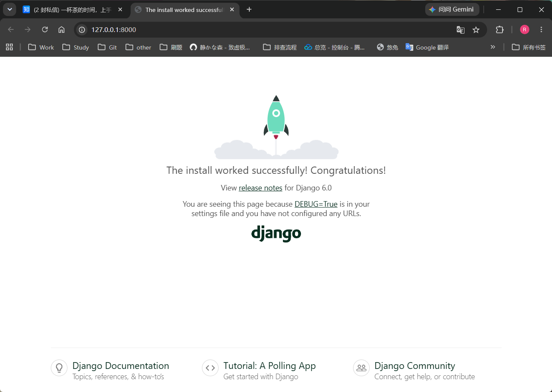Viewport: 552px width, 392px height.
Task: Bookmark this page with the star icon
Action: [476, 29]
